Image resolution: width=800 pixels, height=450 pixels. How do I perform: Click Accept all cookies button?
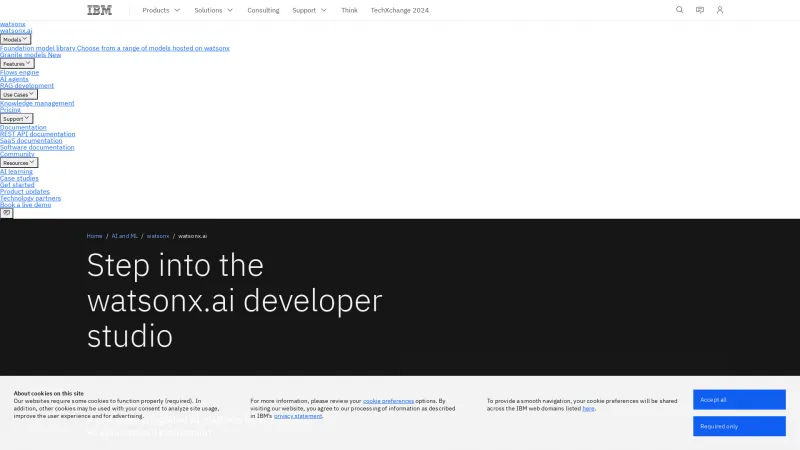[x=739, y=399]
